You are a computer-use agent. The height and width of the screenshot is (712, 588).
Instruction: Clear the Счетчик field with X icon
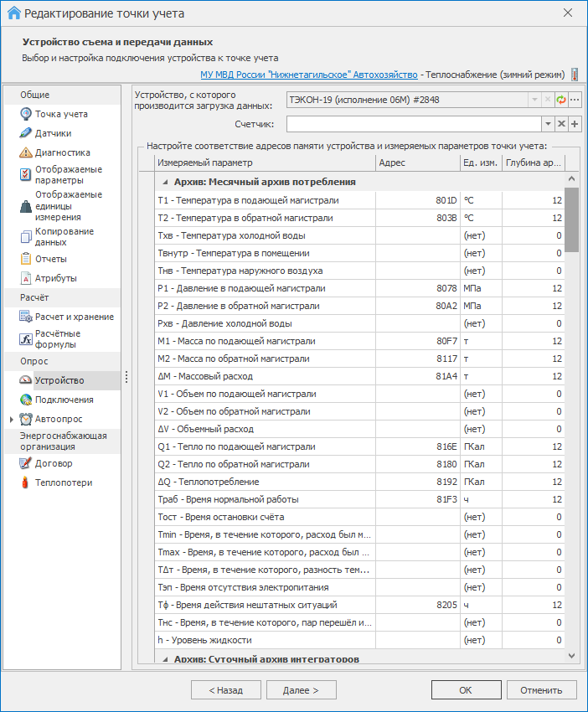click(x=561, y=123)
